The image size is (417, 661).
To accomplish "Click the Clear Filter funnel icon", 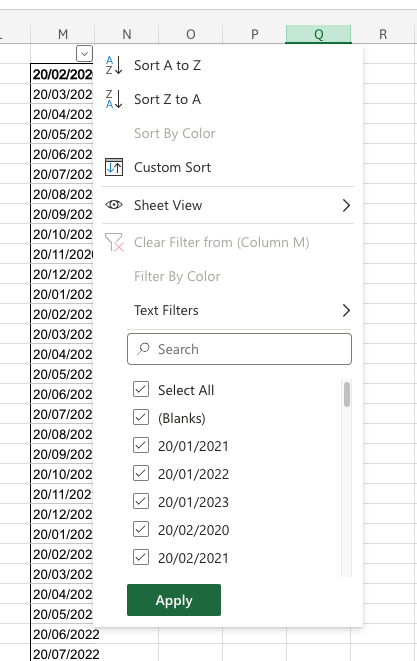I will tap(115, 243).
